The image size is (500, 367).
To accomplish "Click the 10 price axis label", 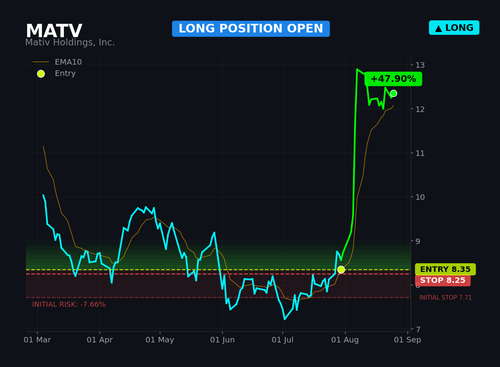I will tap(420, 197).
